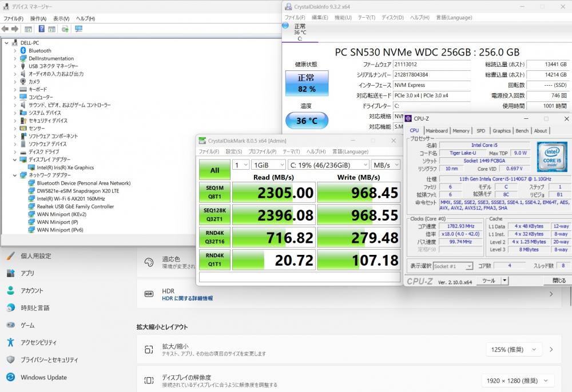Open the Socket #1 selection dropdown in CPU-Z
The width and height of the screenshot is (572, 392).
tap(453, 266)
